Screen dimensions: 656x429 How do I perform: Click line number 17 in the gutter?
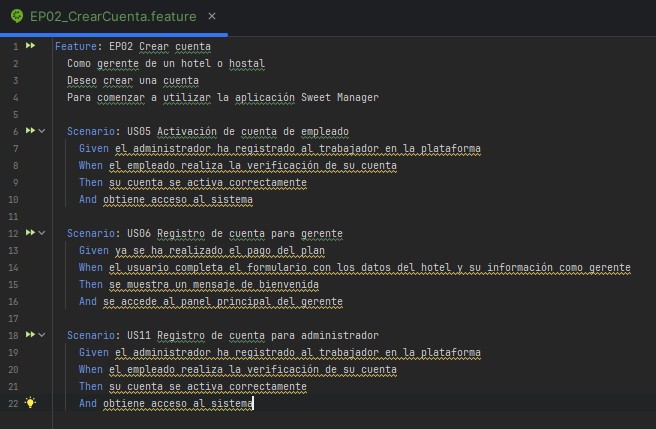click(13, 319)
